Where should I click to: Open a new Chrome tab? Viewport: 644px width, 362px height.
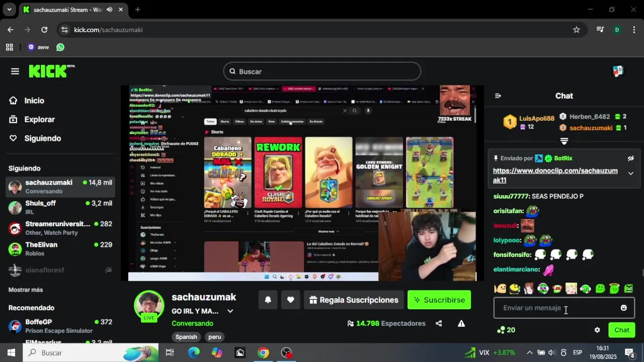pyautogui.click(x=137, y=10)
